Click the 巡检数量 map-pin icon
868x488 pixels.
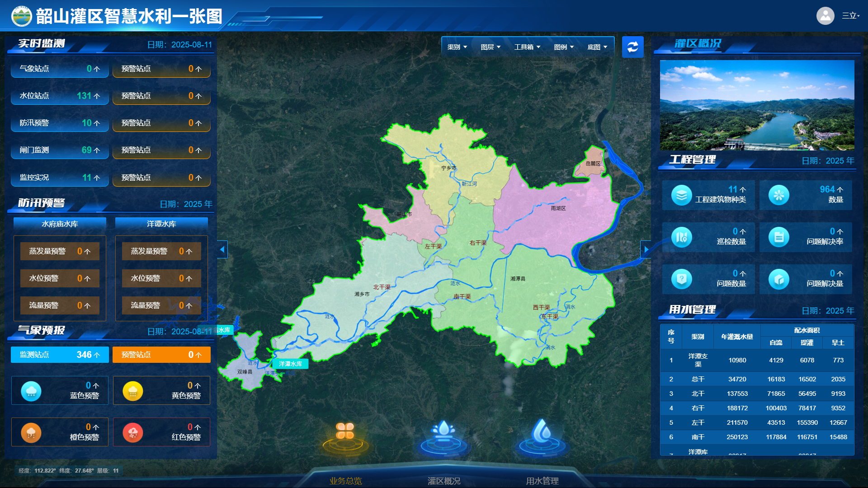pos(681,237)
